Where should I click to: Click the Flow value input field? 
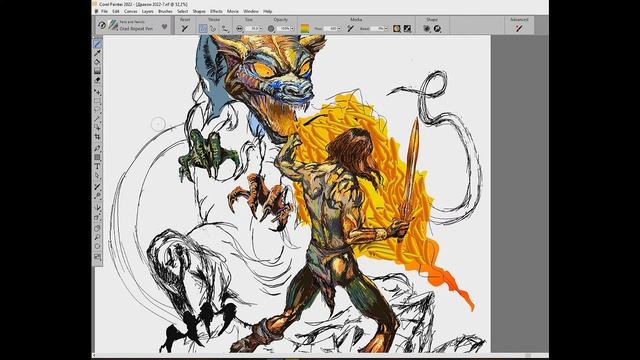(x=331, y=29)
